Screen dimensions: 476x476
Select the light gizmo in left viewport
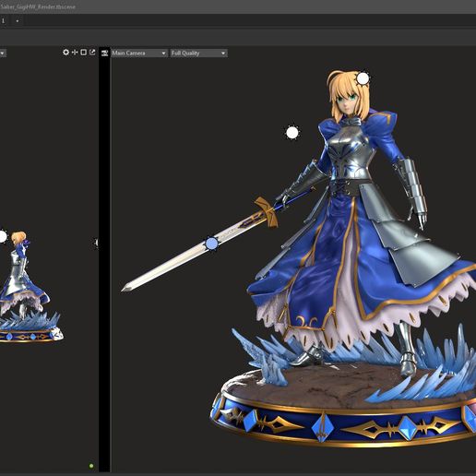3,236
